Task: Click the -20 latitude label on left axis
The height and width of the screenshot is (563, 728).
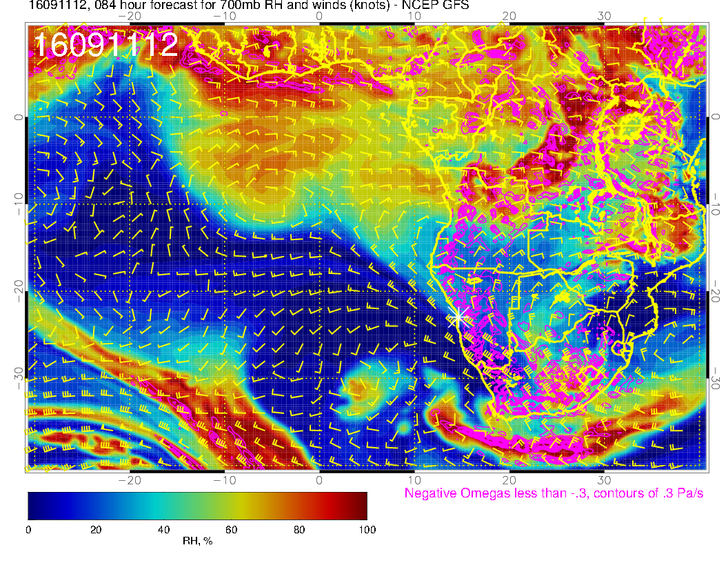Action: point(18,291)
